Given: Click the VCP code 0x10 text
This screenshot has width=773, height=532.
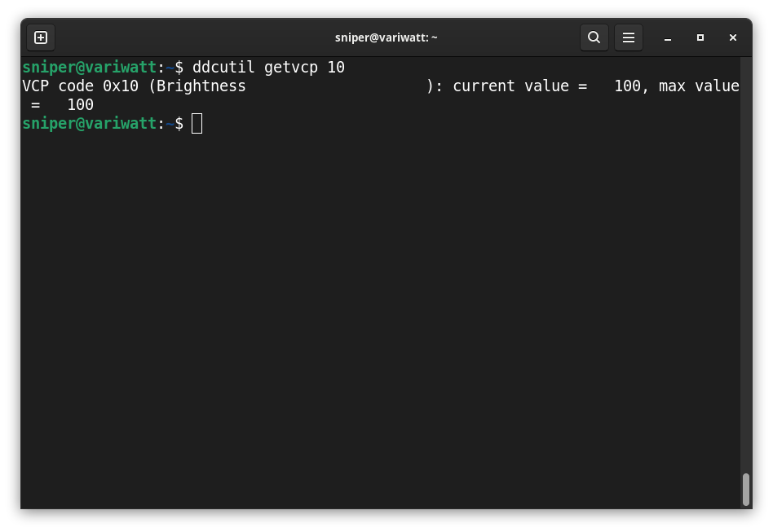Looking at the screenshot, I should (x=80, y=86).
